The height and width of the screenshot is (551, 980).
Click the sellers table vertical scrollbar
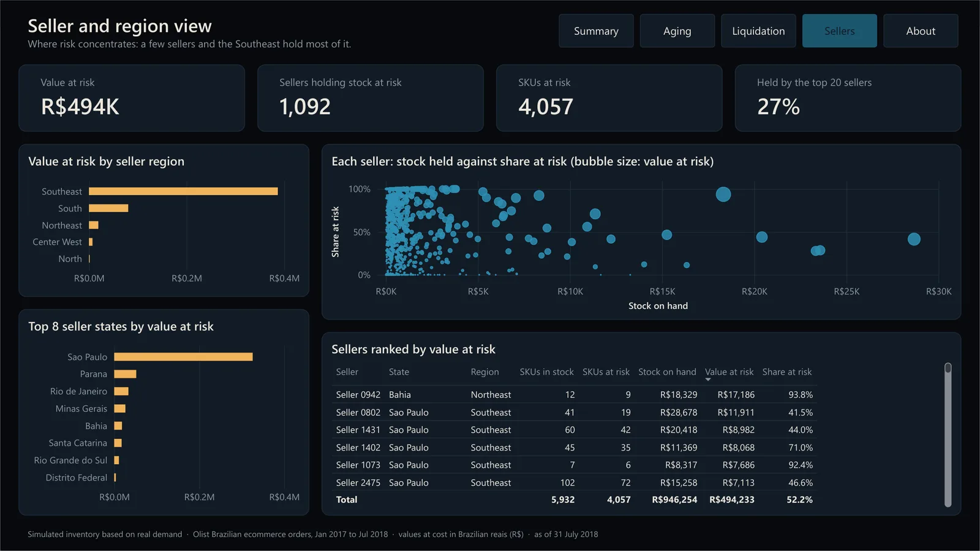click(948, 435)
